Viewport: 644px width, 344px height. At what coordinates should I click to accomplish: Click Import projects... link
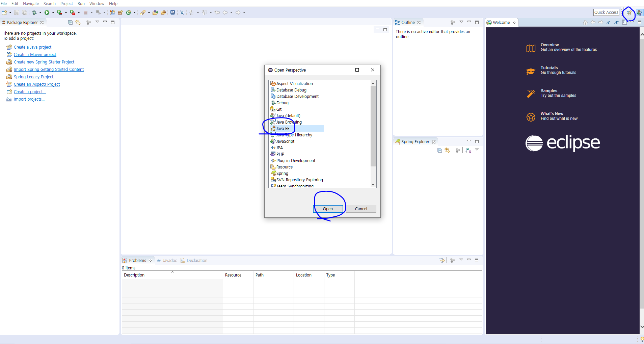pyautogui.click(x=29, y=99)
